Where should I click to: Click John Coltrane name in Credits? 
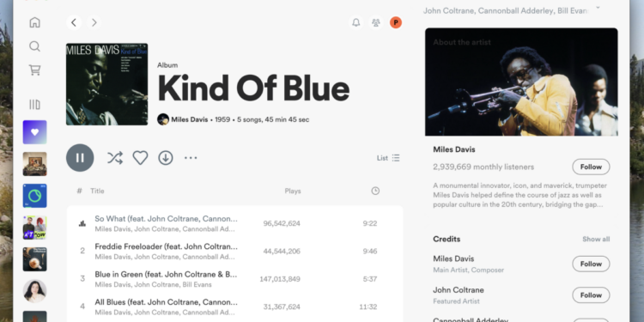(459, 290)
